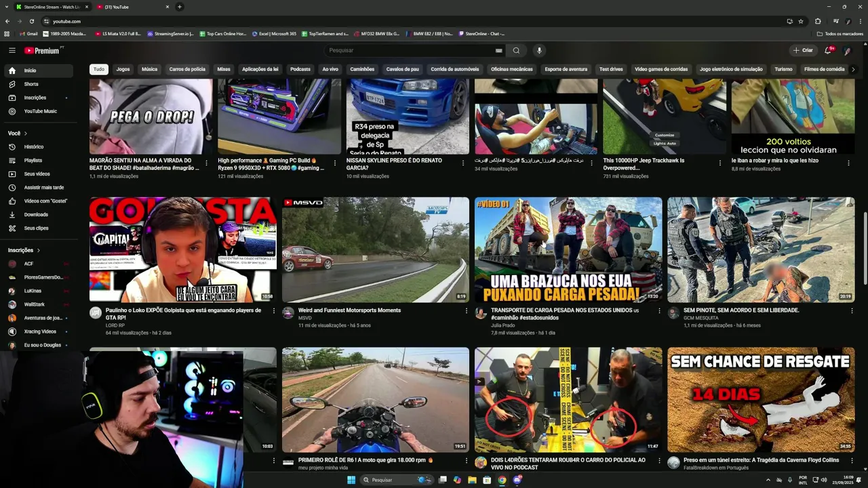868x488 pixels.
Task: Show more category chips with right arrow
Action: point(853,69)
